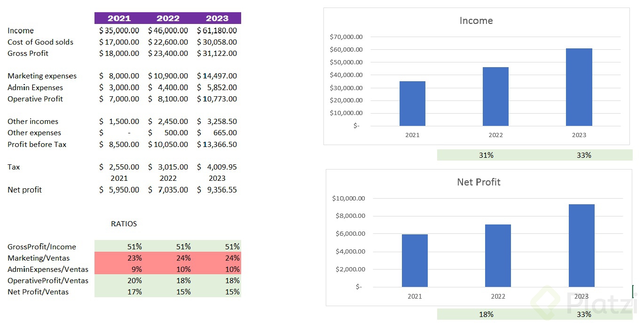Viewport: 644px width, 324px height.
Task: Click the Tax 2021 value $2,550.00
Action: (119, 167)
